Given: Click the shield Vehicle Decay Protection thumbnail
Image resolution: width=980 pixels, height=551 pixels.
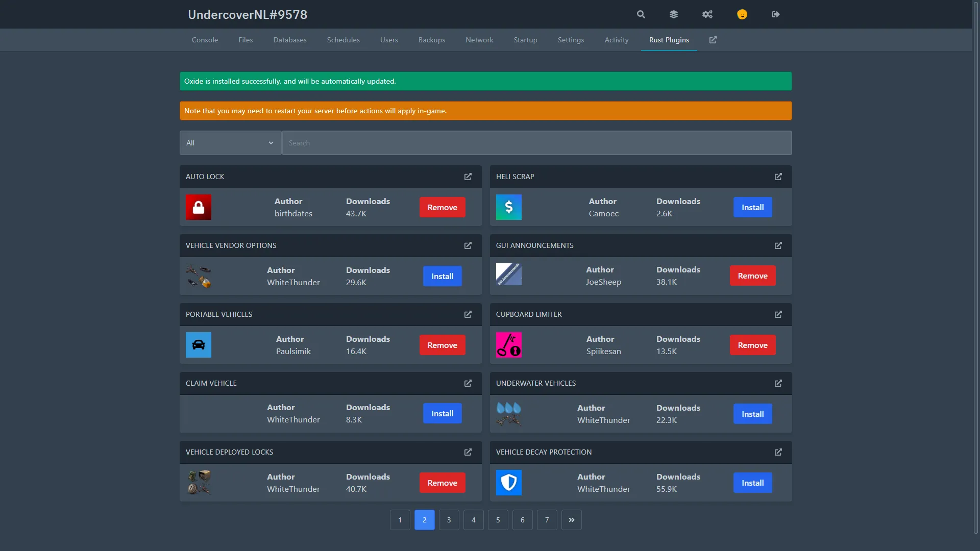Looking at the screenshot, I should click(x=508, y=482).
